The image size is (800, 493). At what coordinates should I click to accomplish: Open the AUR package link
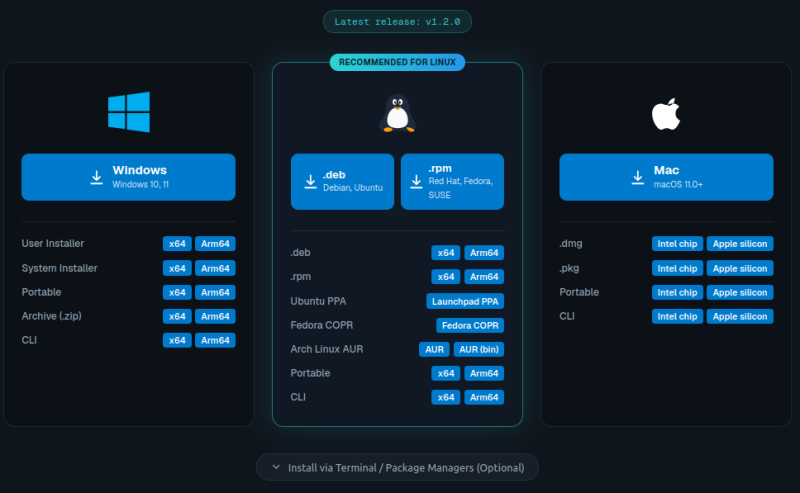434,349
